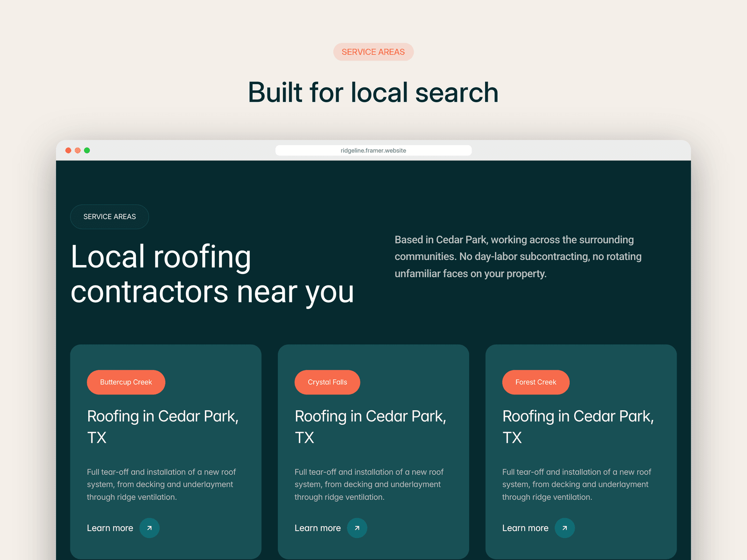Screen dimensions: 747x560
Task: Click the red window dot
Action: point(68,150)
